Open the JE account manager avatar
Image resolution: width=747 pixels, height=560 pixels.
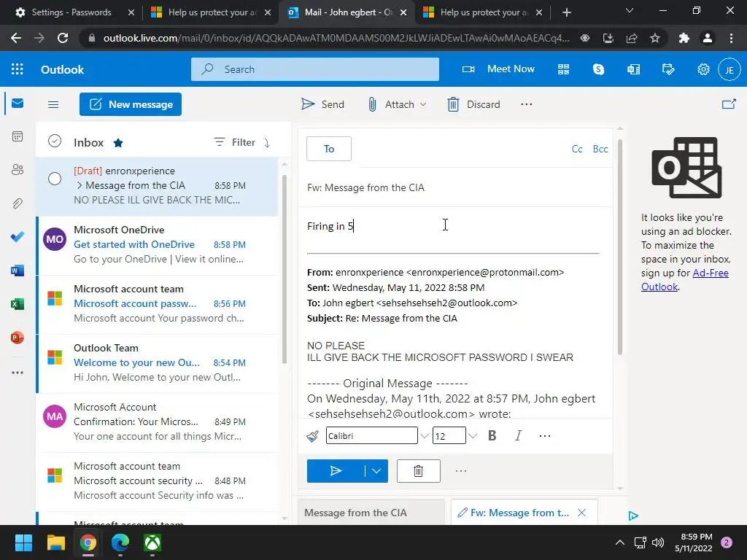[x=729, y=70]
